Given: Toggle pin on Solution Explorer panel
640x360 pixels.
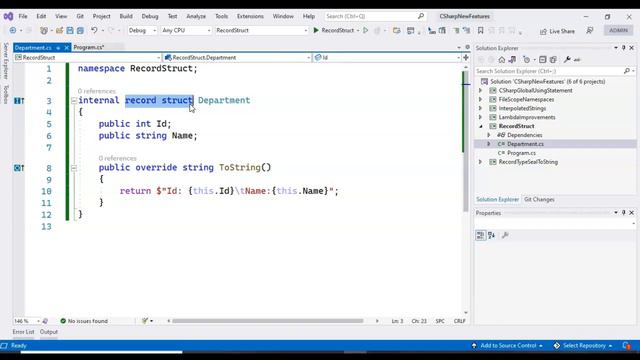Looking at the screenshot, I should tap(623, 48).
